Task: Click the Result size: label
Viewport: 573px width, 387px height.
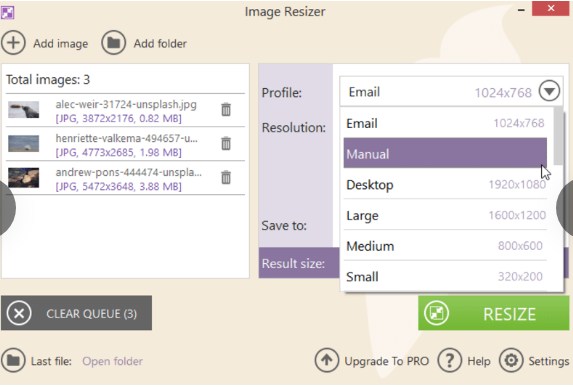Action: [293, 263]
